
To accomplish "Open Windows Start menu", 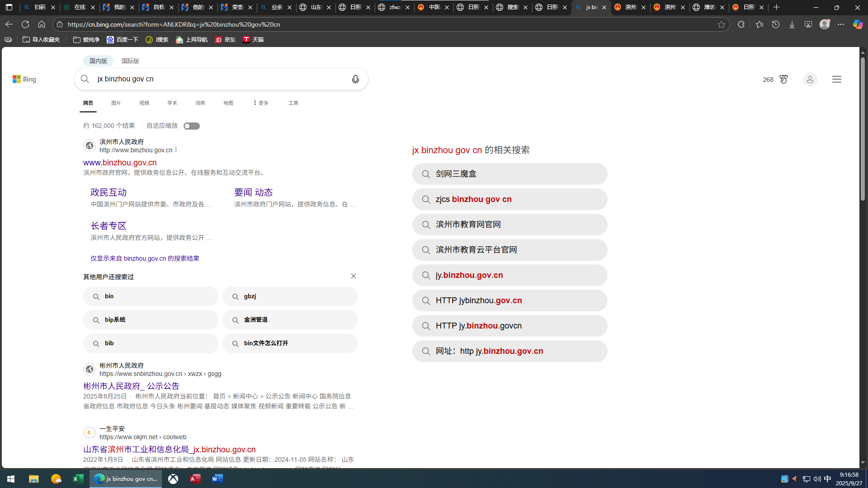I will click(x=11, y=479).
